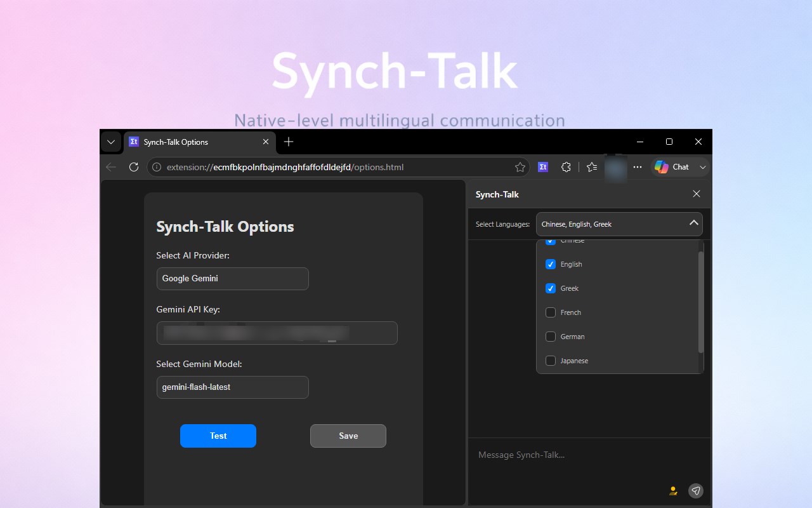This screenshot has height=508, width=812.
Task: Click the "Select Languages:" label
Action: (502, 224)
